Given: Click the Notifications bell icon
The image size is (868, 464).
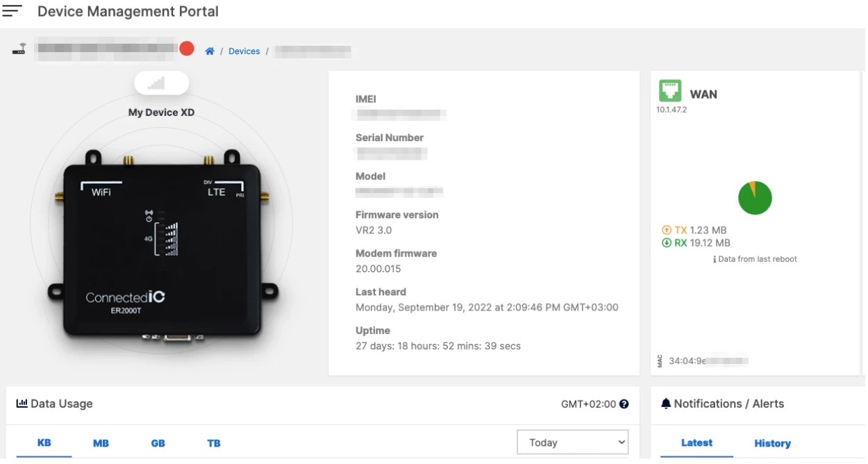Looking at the screenshot, I should click(x=666, y=404).
